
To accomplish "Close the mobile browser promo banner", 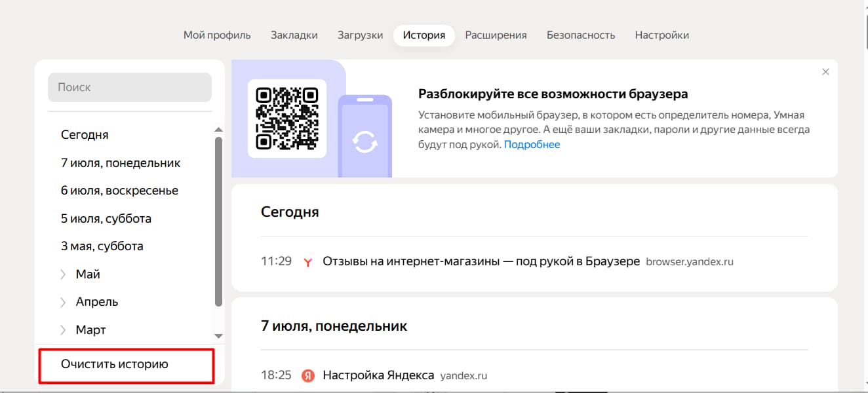I will 825,72.
